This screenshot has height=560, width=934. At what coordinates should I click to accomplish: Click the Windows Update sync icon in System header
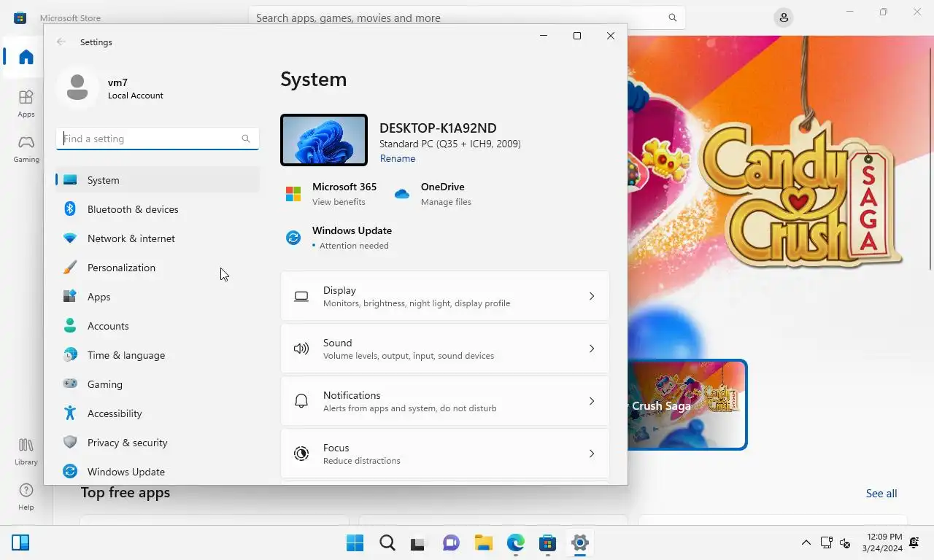coord(293,238)
